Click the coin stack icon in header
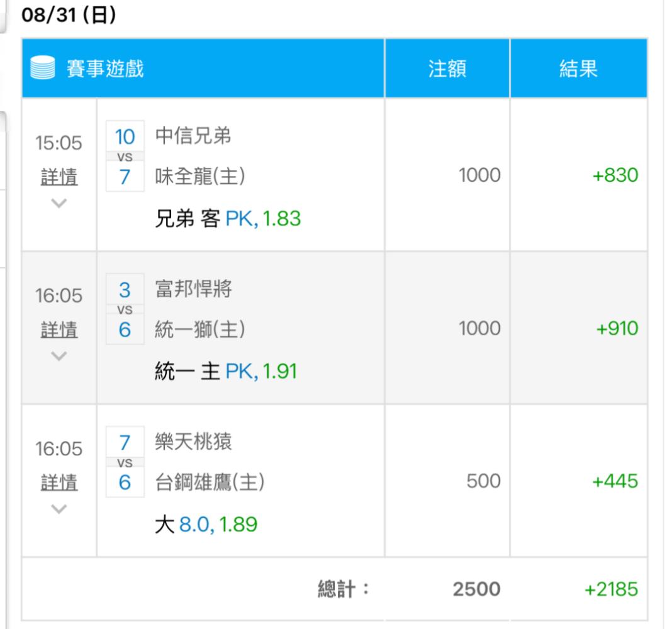Screen dimensions: 672x629 click(x=43, y=69)
